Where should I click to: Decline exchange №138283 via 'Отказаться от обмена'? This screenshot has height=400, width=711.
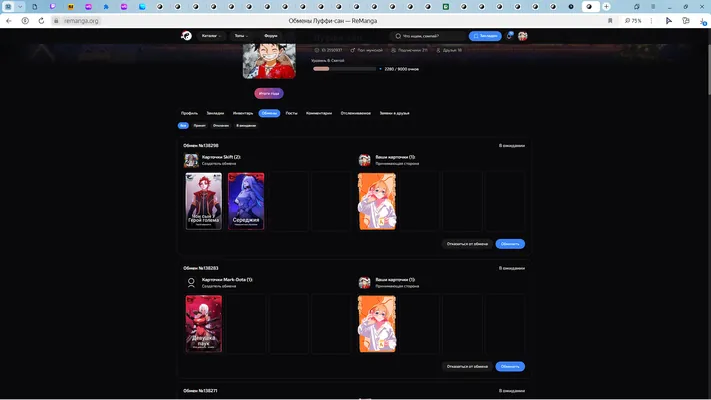[467, 366]
